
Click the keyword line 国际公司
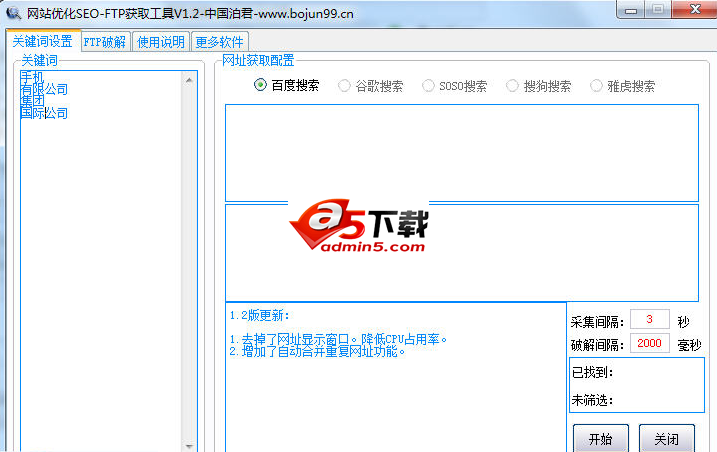tap(44, 113)
